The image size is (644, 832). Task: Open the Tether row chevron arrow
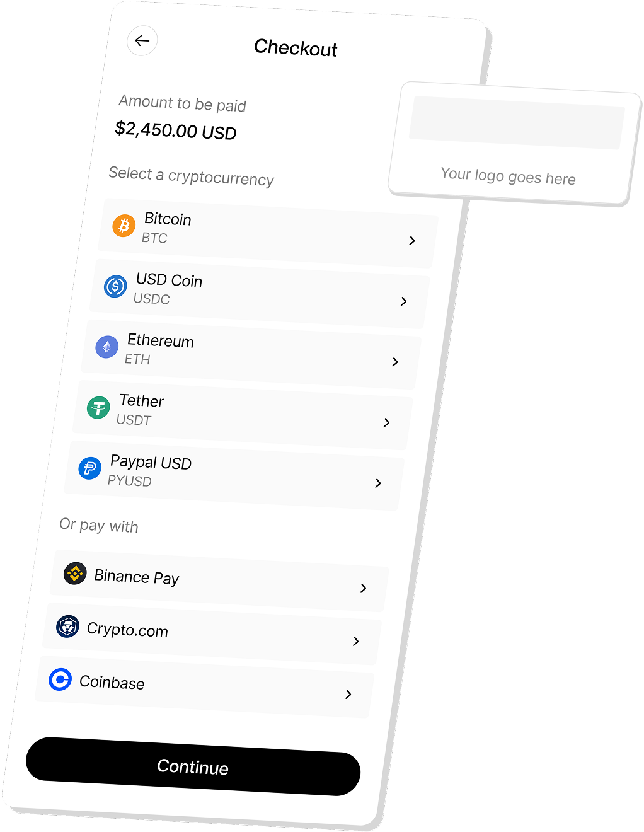click(387, 422)
